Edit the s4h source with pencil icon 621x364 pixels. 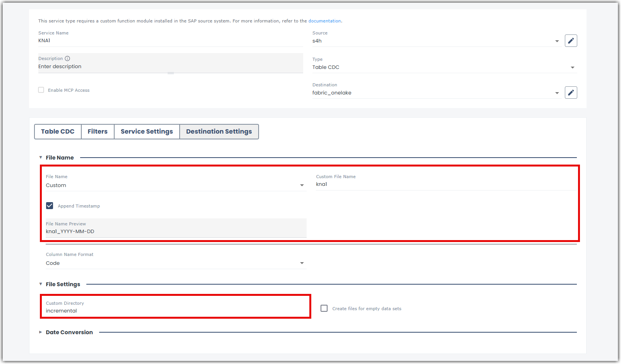tap(571, 41)
